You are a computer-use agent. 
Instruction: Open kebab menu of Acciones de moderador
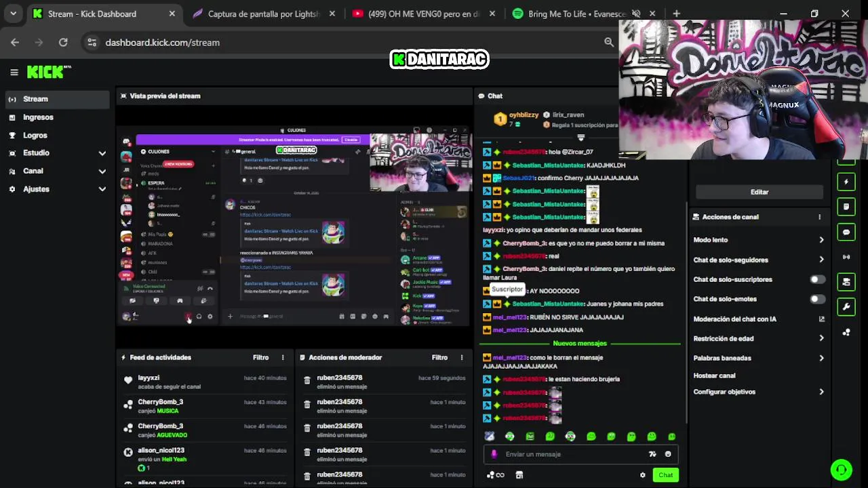462,357
